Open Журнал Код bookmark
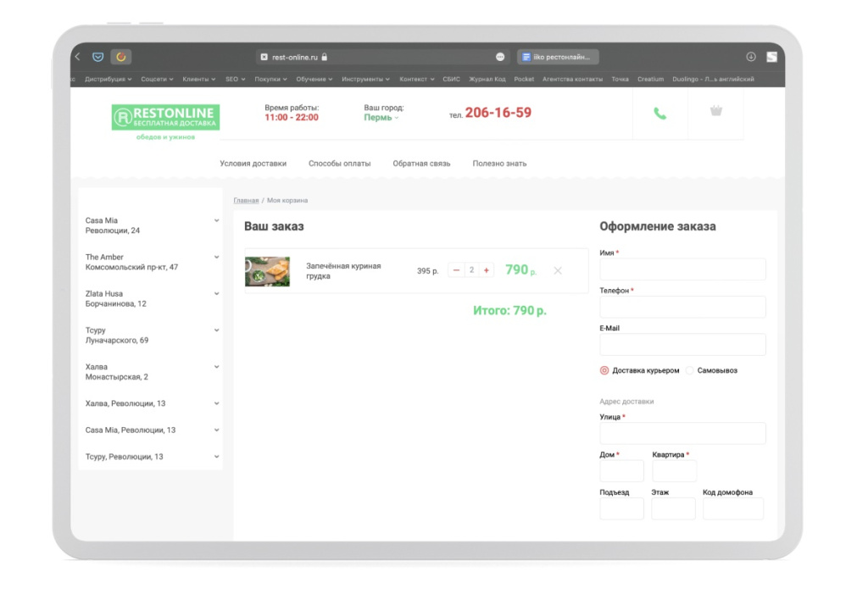The width and height of the screenshot is (868, 600). tap(487, 79)
